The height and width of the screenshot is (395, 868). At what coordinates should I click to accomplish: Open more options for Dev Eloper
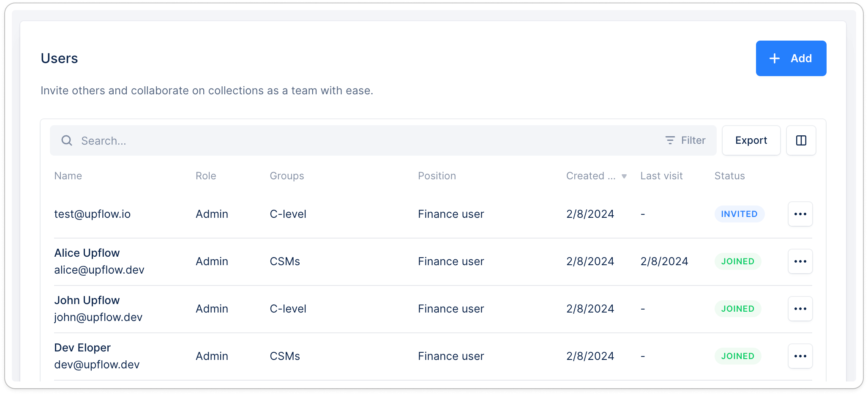click(800, 356)
